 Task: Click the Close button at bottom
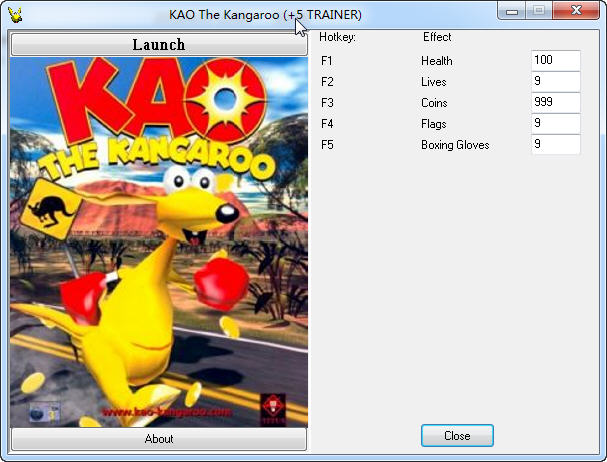(x=457, y=436)
